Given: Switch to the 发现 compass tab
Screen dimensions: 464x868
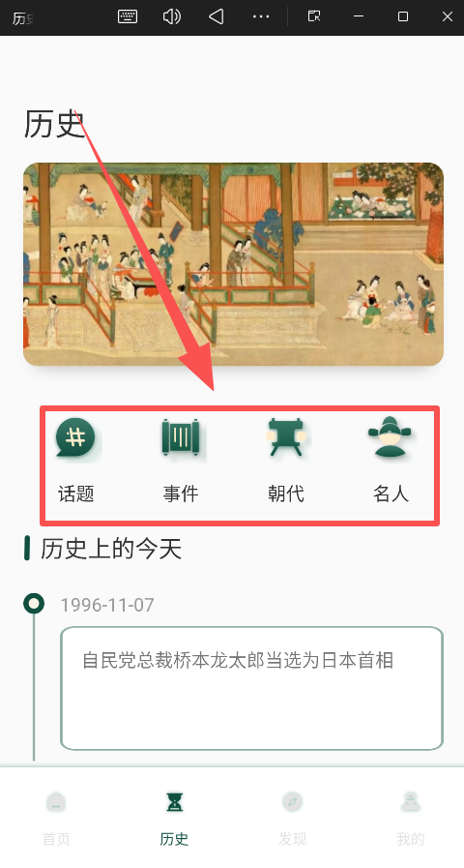Looking at the screenshot, I should (292, 817).
